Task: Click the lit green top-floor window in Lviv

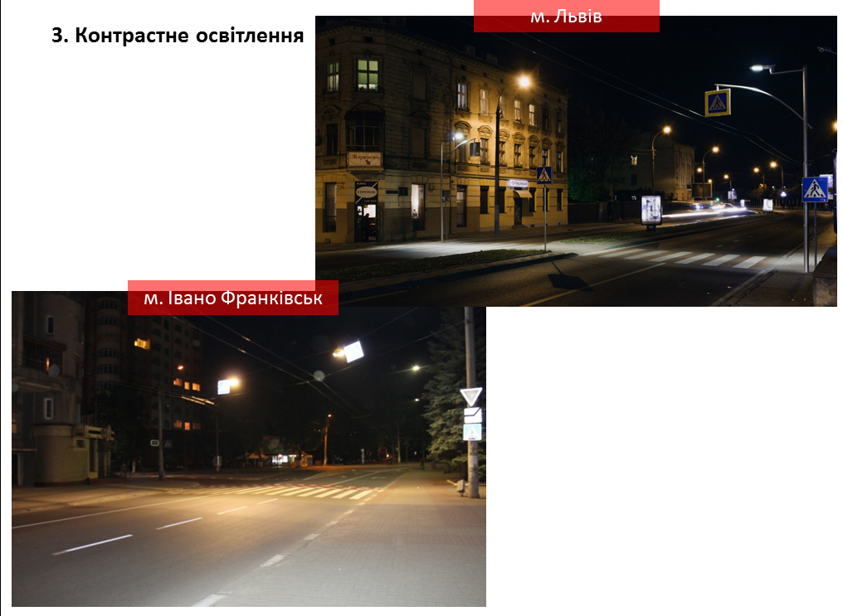Action: coord(367,75)
